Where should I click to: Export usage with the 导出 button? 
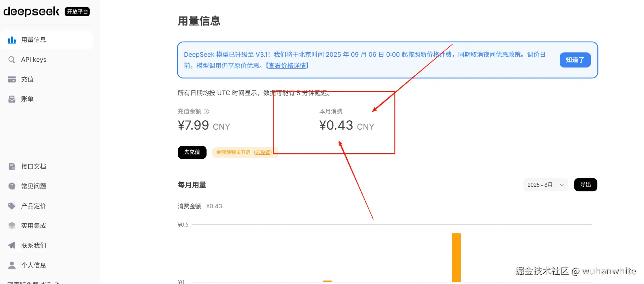[x=586, y=185]
